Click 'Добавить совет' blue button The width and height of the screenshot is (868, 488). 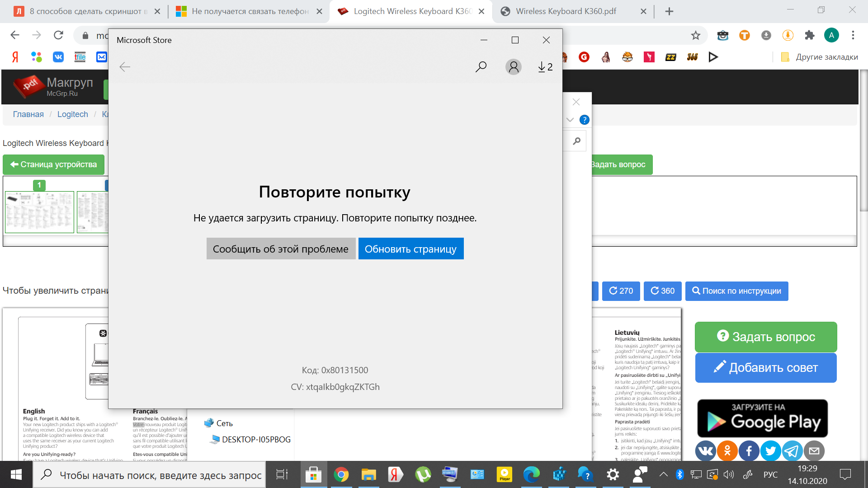766,368
